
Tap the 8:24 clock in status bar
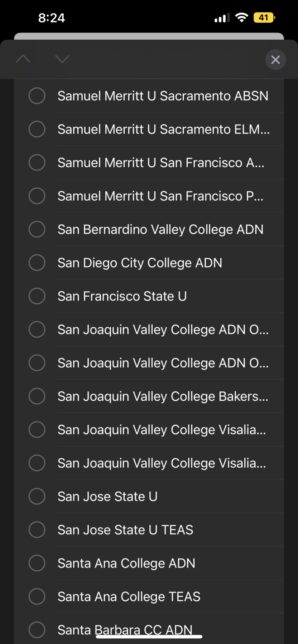coord(52,18)
